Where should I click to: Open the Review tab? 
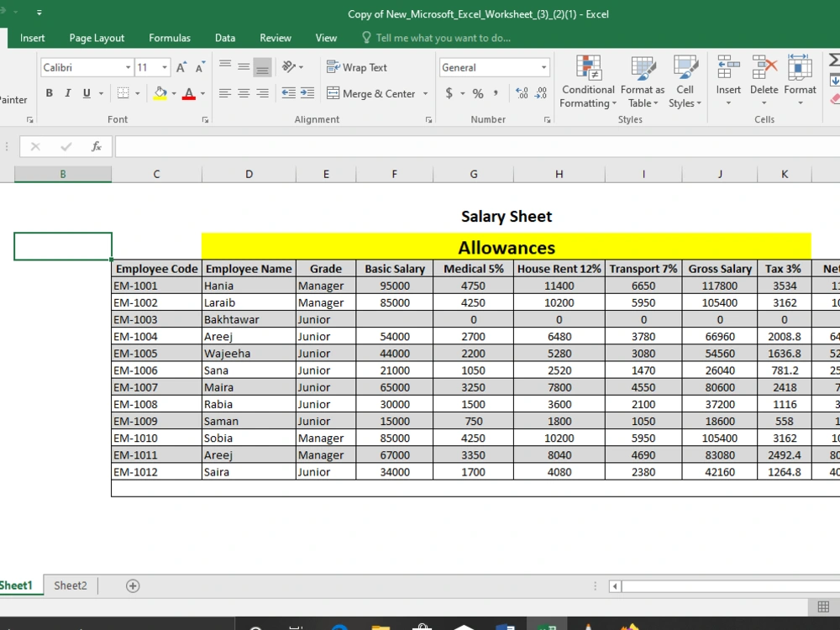pos(276,38)
